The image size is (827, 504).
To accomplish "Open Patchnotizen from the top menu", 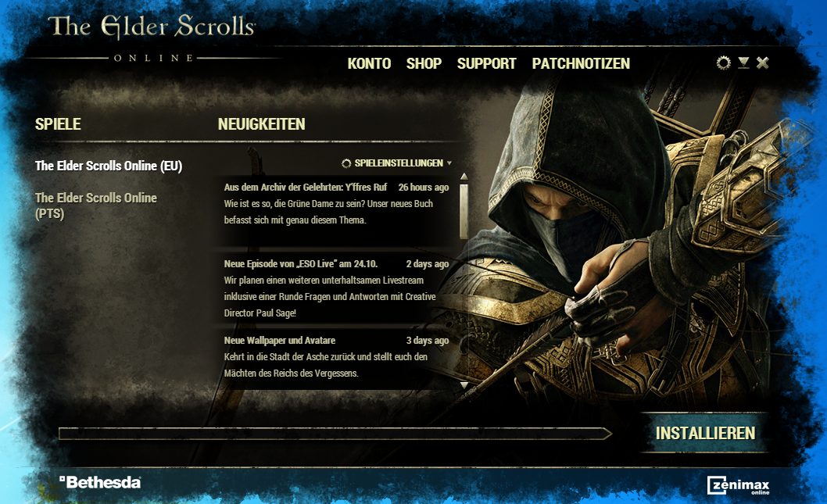I will [x=581, y=64].
